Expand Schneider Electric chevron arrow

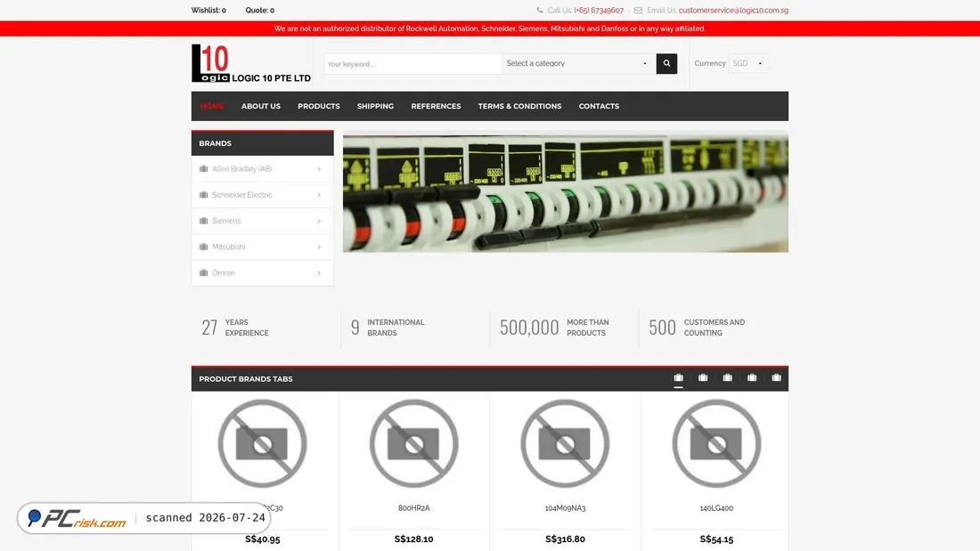(x=319, y=195)
